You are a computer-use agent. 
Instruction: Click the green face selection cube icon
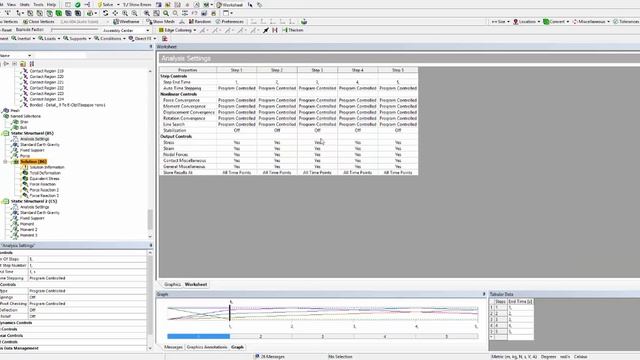pyautogui.click(x=59, y=13)
